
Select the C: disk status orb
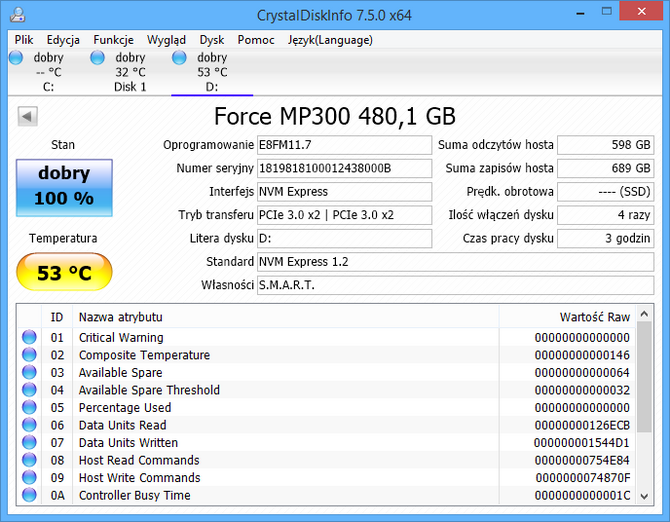click(16, 57)
